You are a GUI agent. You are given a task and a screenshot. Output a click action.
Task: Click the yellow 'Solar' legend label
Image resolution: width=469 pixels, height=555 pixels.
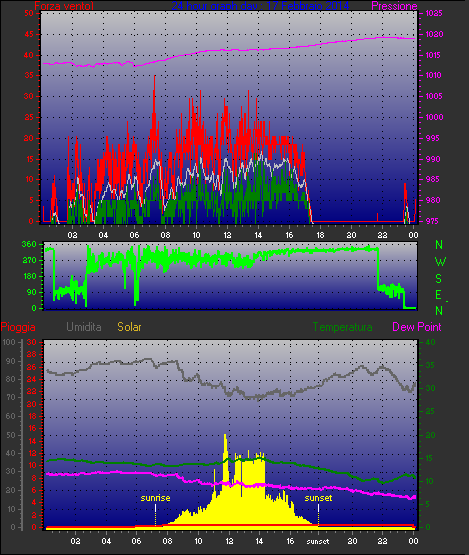click(x=129, y=327)
